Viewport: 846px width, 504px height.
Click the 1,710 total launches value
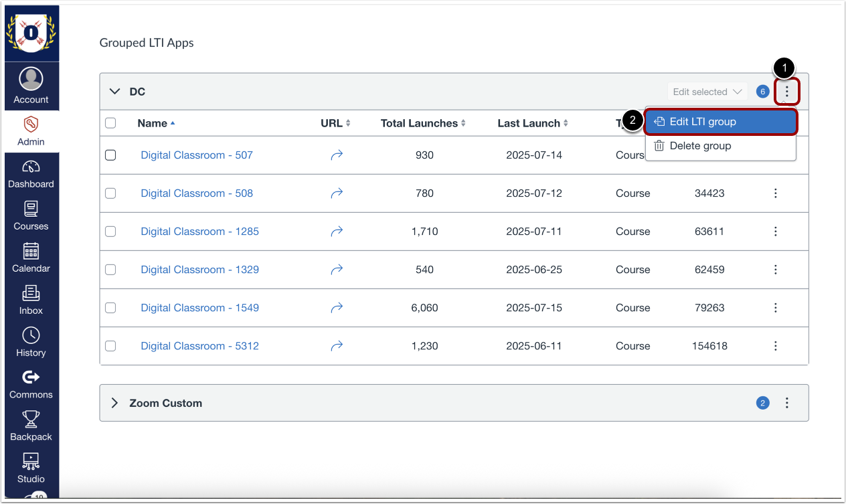click(x=424, y=232)
